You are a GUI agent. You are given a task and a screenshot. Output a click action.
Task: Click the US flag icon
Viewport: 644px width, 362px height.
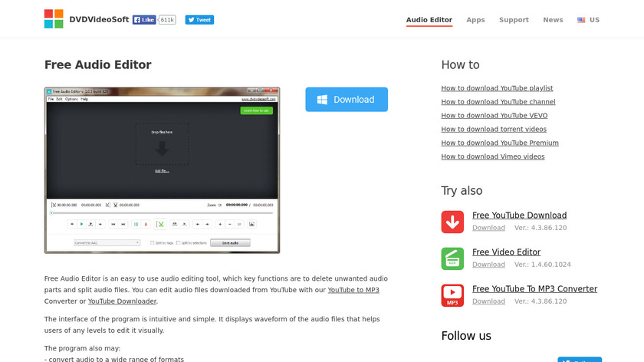[581, 20]
